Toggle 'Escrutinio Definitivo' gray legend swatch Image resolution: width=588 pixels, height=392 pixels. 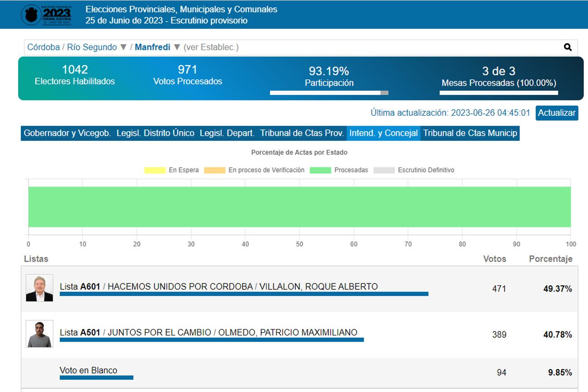point(384,170)
